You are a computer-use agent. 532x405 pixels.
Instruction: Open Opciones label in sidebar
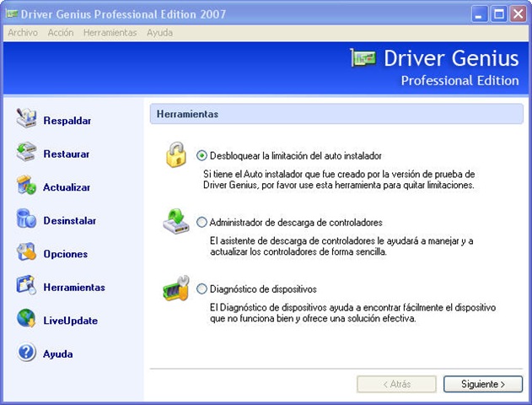pyautogui.click(x=66, y=254)
